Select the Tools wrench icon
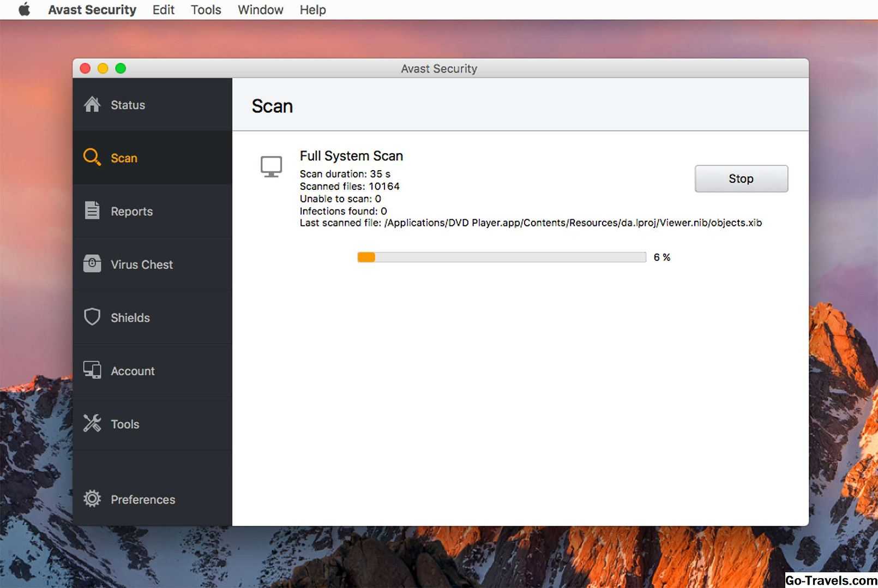Image resolution: width=878 pixels, height=588 pixels. pos(92,423)
